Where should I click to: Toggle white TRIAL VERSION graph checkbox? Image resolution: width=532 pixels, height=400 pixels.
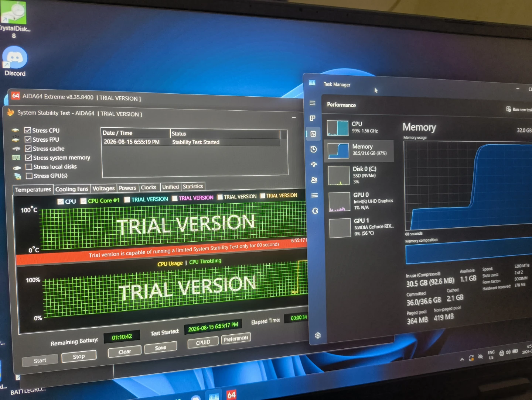click(220, 197)
